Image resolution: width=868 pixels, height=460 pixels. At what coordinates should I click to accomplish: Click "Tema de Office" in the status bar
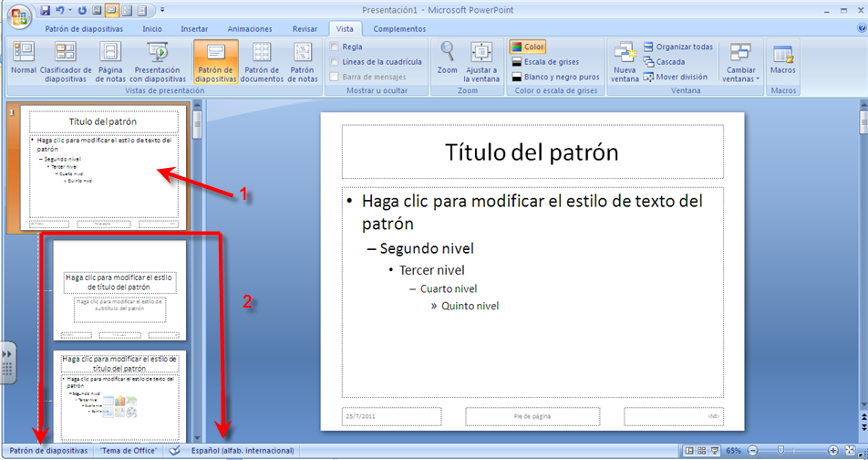click(x=129, y=451)
